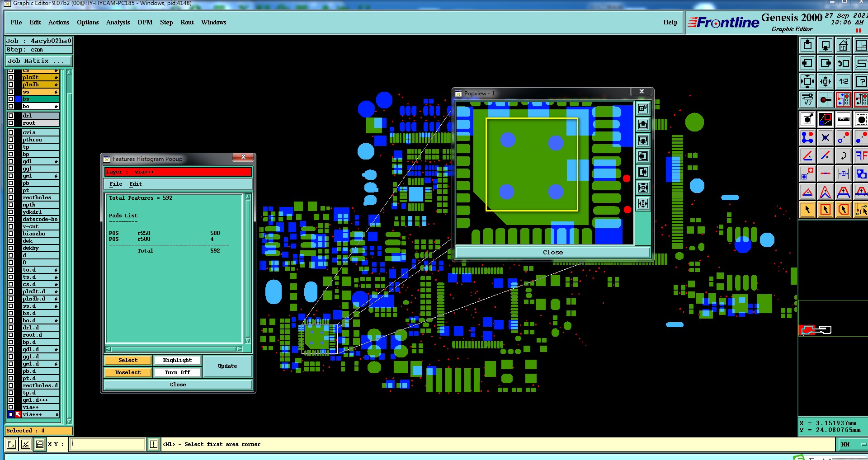Click the previous view undo-zoom icon
The width and height of the screenshot is (868, 460).
[844, 64]
